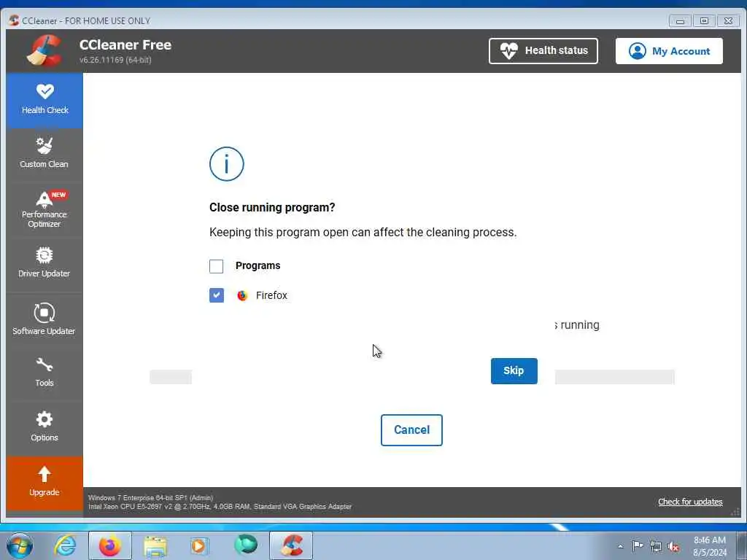
Task: Switch to Firefox in taskbar
Action: [110, 545]
